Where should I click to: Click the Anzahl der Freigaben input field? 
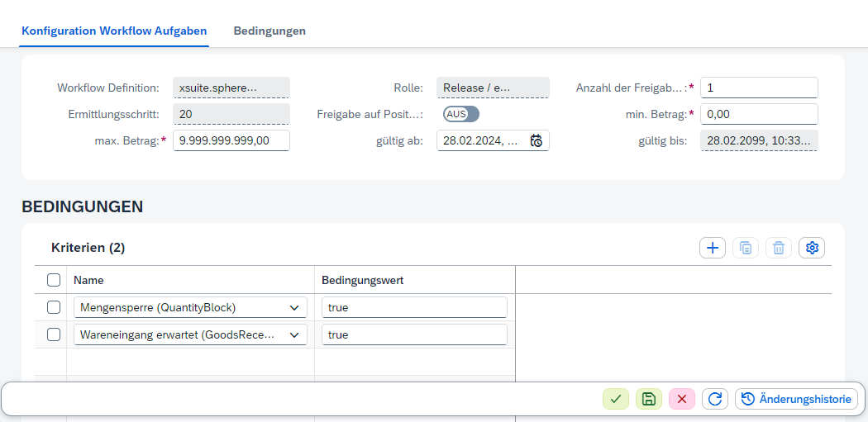pyautogui.click(x=758, y=88)
